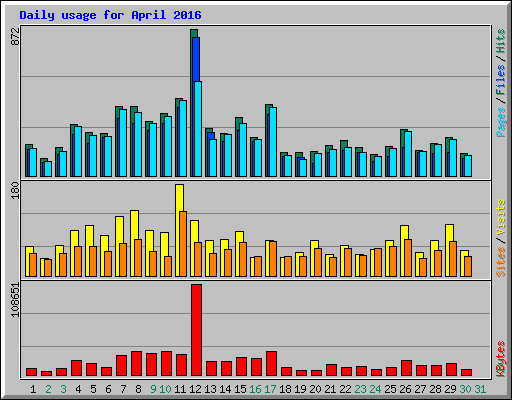
Task: Click day label '25' on the x-axis
Action: coord(390,389)
